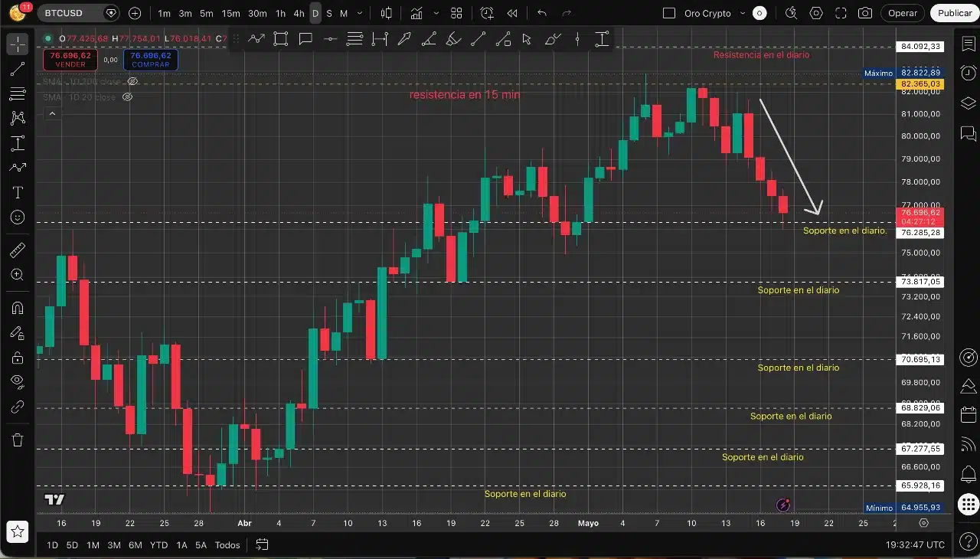The width and height of the screenshot is (980, 559).
Task: Expand indicators favorites dropdown arrow
Action: pyautogui.click(x=436, y=13)
